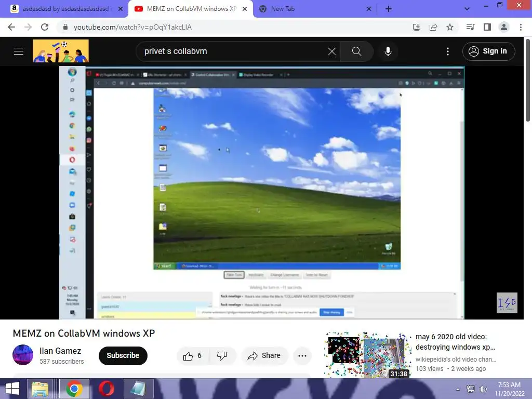The image size is (532, 399).
Task: Click the video title MEMZ on CollabVM windows XP
Action: coord(84,333)
